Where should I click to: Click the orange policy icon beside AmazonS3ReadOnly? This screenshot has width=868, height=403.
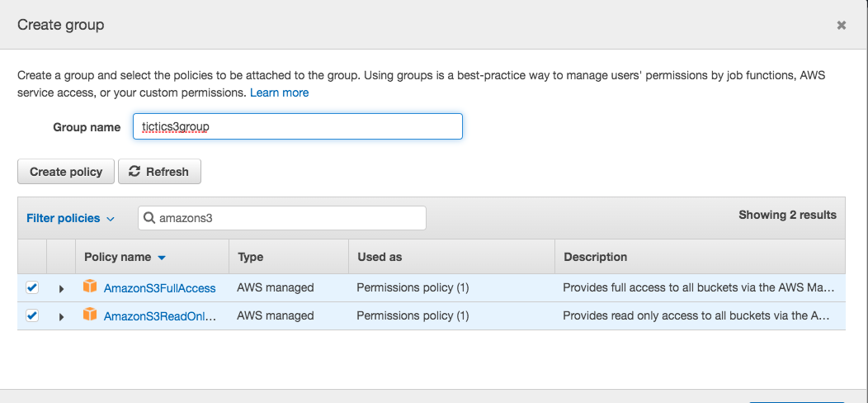pyautogui.click(x=90, y=315)
